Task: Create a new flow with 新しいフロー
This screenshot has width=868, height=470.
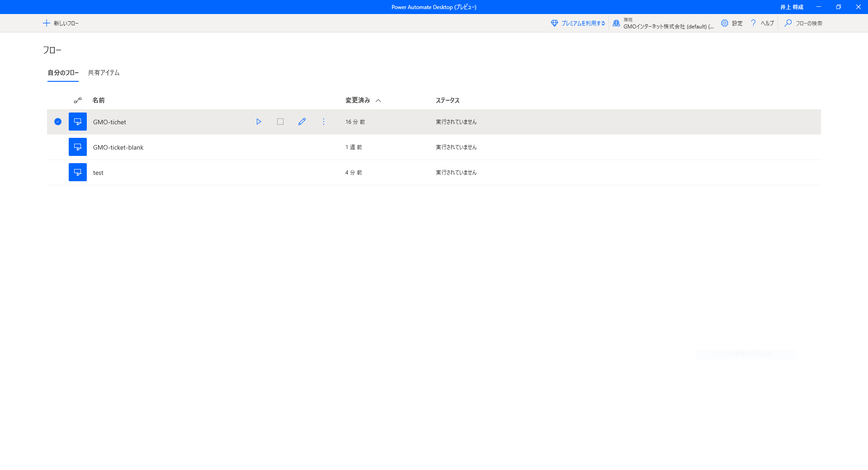Action: [x=61, y=23]
